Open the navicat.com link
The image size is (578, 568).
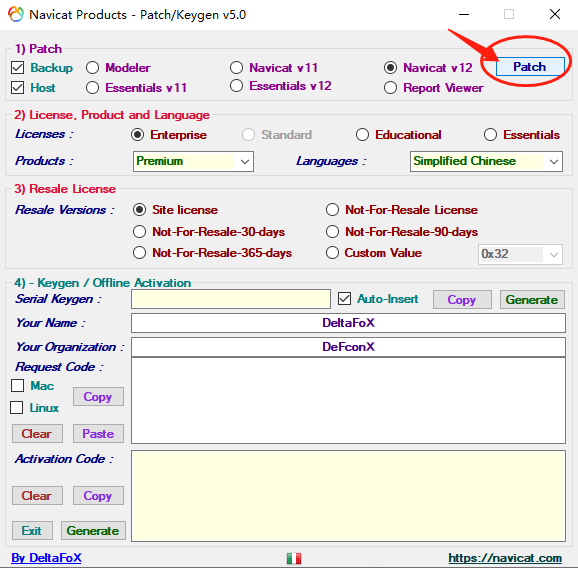(x=505, y=558)
